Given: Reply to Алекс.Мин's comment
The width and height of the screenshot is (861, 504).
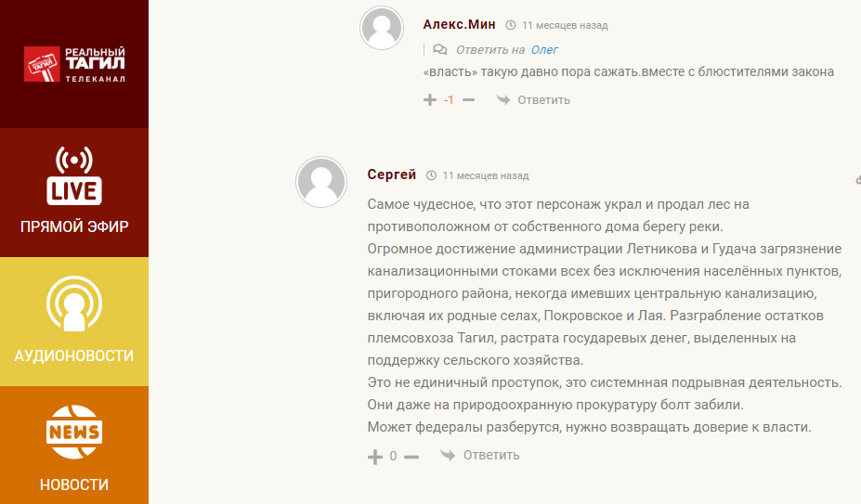Looking at the screenshot, I should pos(543,100).
